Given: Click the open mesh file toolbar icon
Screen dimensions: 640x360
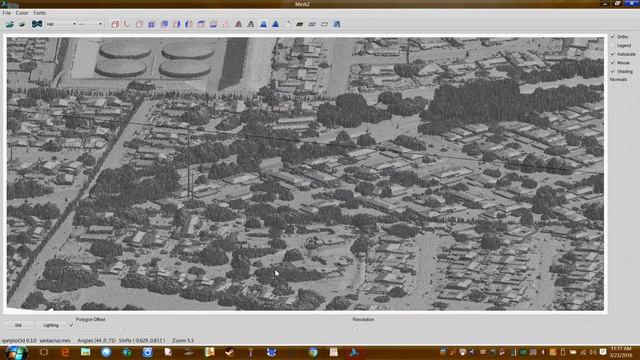Looking at the screenshot, I should click(x=22, y=24).
